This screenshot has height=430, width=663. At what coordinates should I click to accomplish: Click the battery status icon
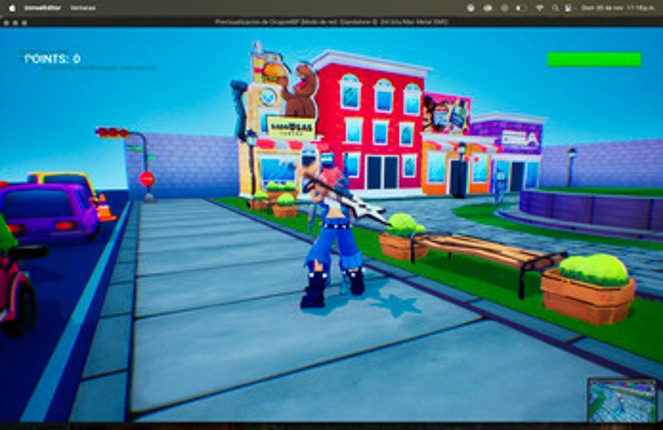pos(521,8)
